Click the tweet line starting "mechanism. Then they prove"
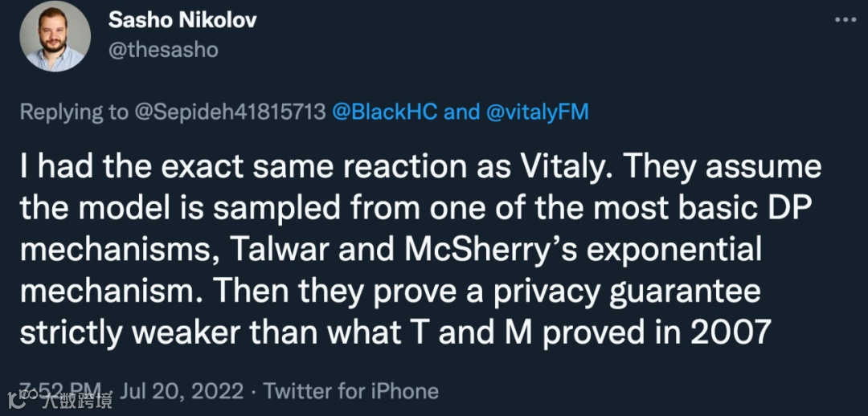Image resolution: width=868 pixels, height=416 pixels. click(x=390, y=290)
